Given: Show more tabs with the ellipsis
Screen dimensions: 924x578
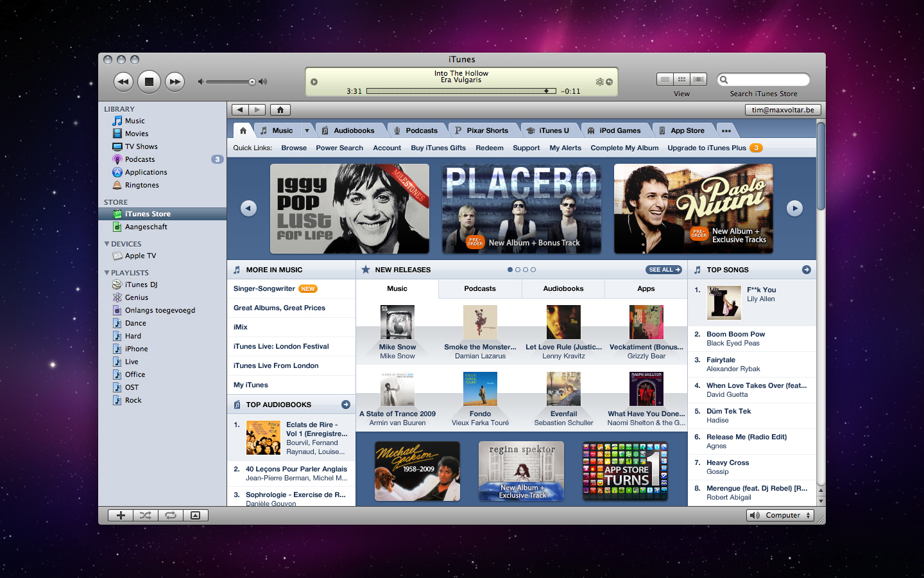Looking at the screenshot, I should coord(726,130).
